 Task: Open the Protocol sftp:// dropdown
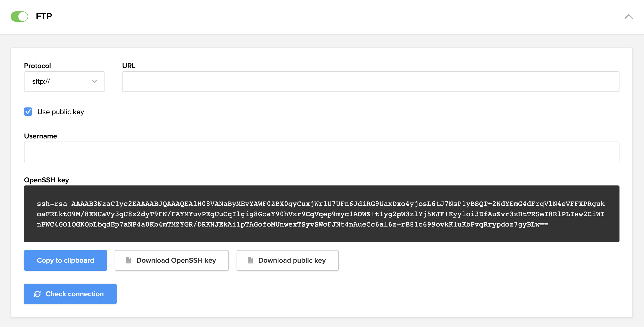point(64,82)
